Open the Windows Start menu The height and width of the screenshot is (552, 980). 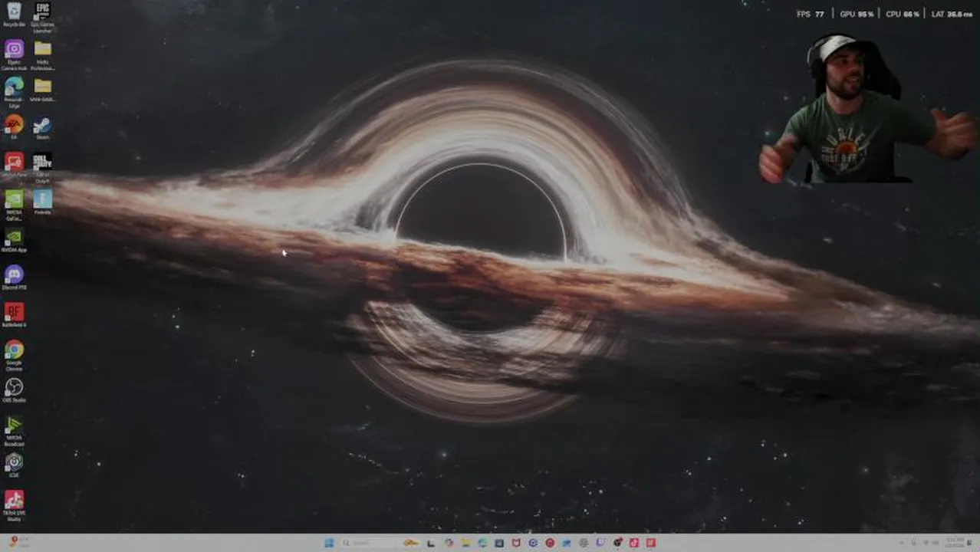click(x=329, y=543)
